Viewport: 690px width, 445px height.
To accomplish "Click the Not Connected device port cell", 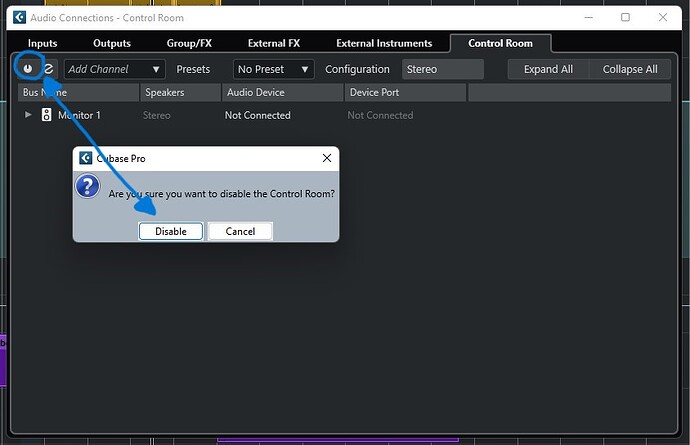I will (380, 115).
